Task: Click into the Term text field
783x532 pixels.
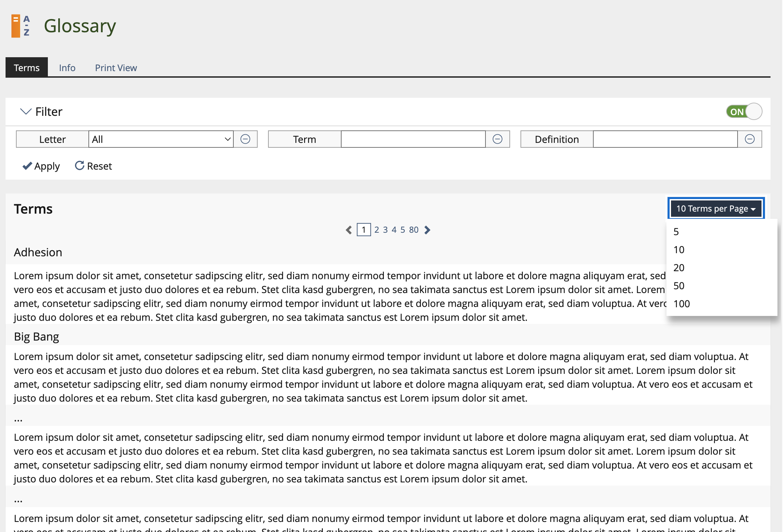Action: (x=413, y=139)
